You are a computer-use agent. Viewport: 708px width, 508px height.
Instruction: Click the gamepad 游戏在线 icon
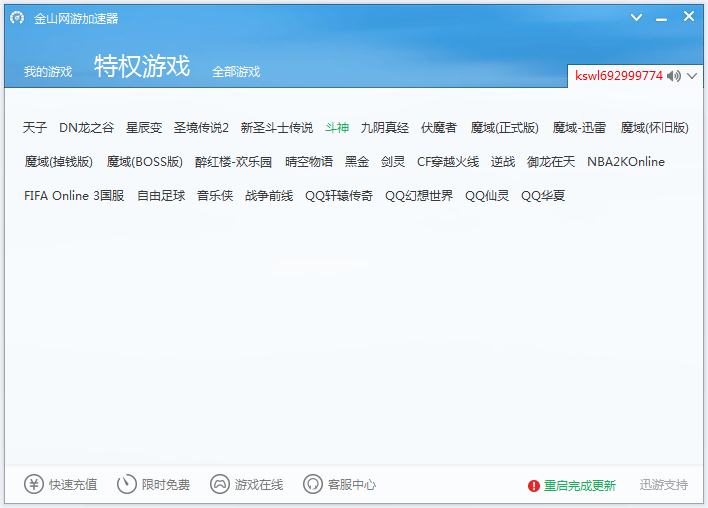click(x=220, y=484)
